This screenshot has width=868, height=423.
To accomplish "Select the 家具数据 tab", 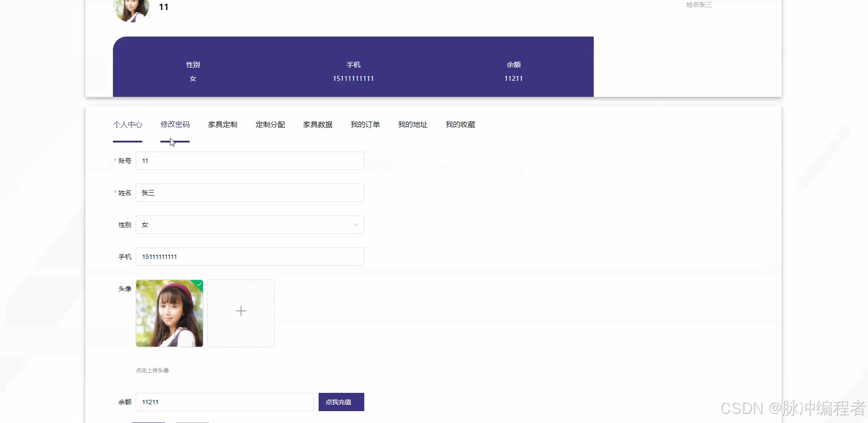I will tap(318, 125).
